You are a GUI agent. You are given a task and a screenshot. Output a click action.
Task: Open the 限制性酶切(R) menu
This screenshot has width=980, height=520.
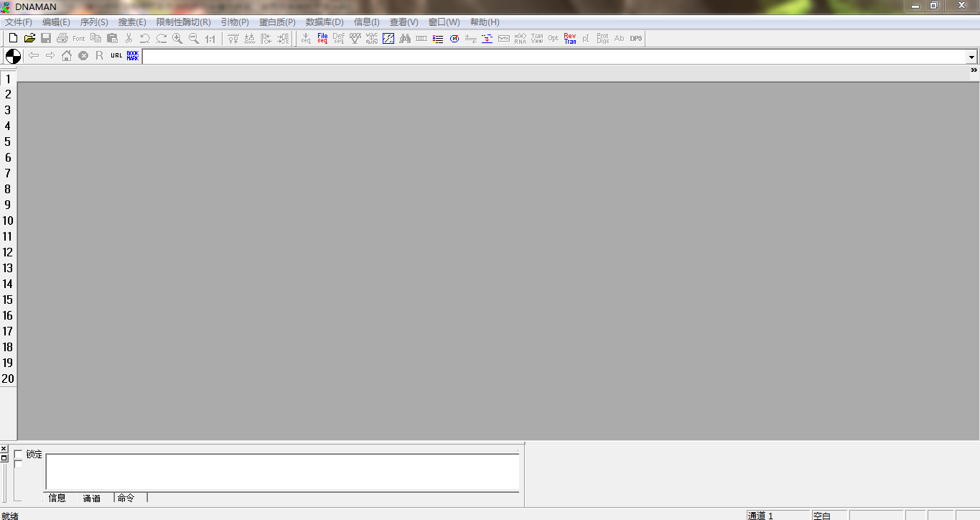point(184,22)
